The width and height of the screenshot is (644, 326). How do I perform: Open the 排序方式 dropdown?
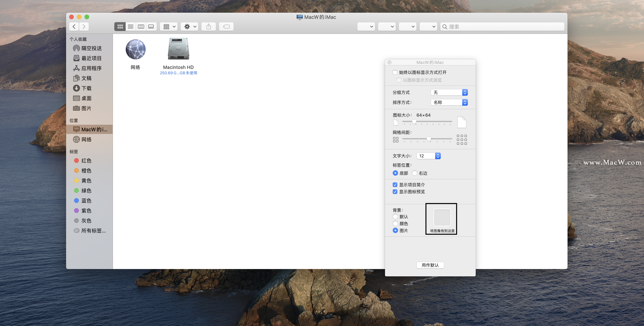coord(449,102)
